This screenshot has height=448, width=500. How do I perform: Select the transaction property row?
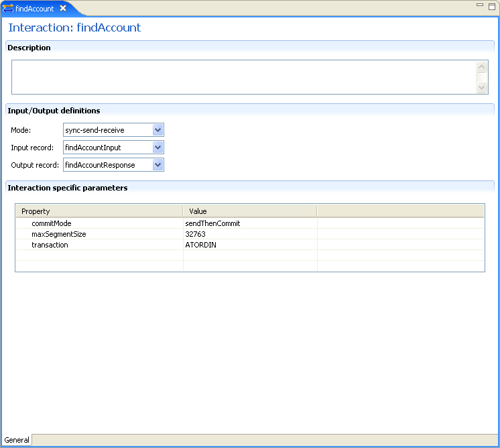250,245
